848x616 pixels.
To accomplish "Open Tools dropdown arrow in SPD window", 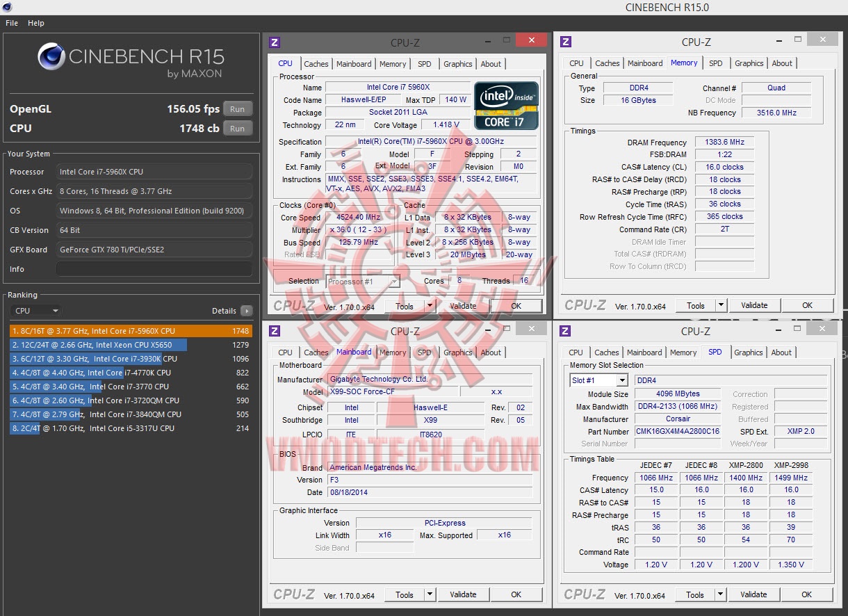I will click(720, 594).
